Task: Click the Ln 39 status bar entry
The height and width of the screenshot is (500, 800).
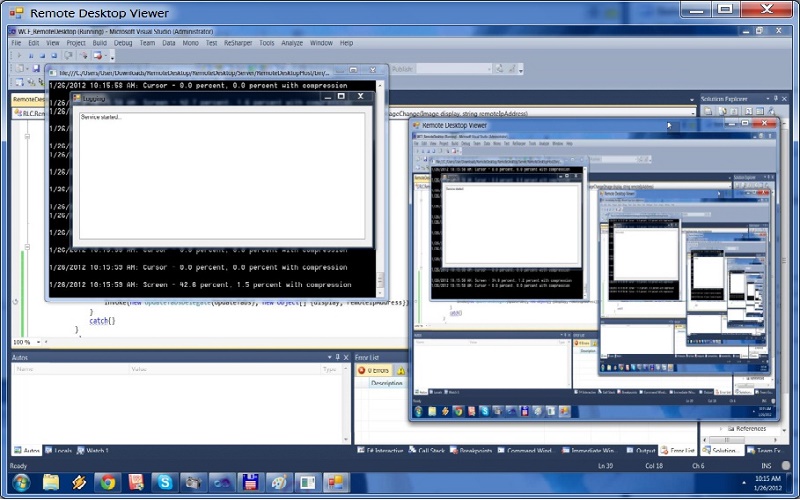Action: 605,466
